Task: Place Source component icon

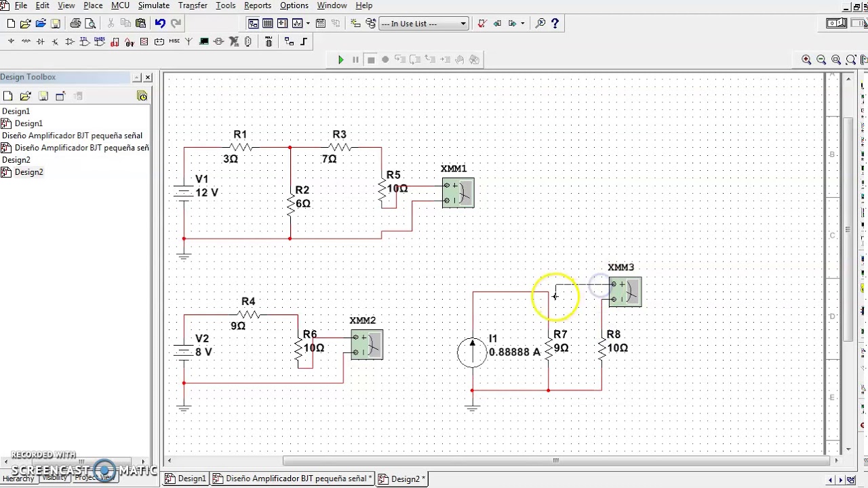Action: coord(11,41)
